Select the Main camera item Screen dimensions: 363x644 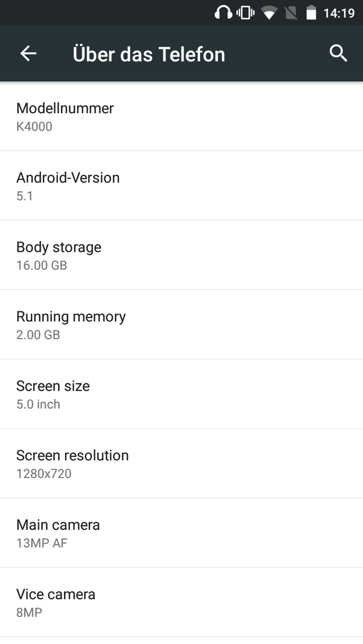[181, 532]
